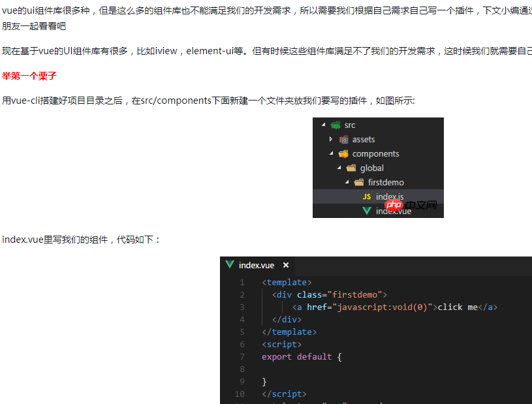
Task: Switch to the index.vue editor tab
Action: pos(256,265)
